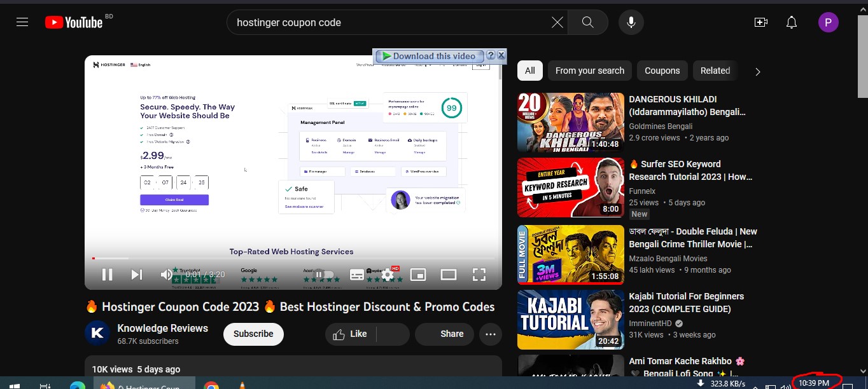The image size is (868, 389).
Task: Open Knowledge Reviews channel avatar
Action: click(97, 333)
